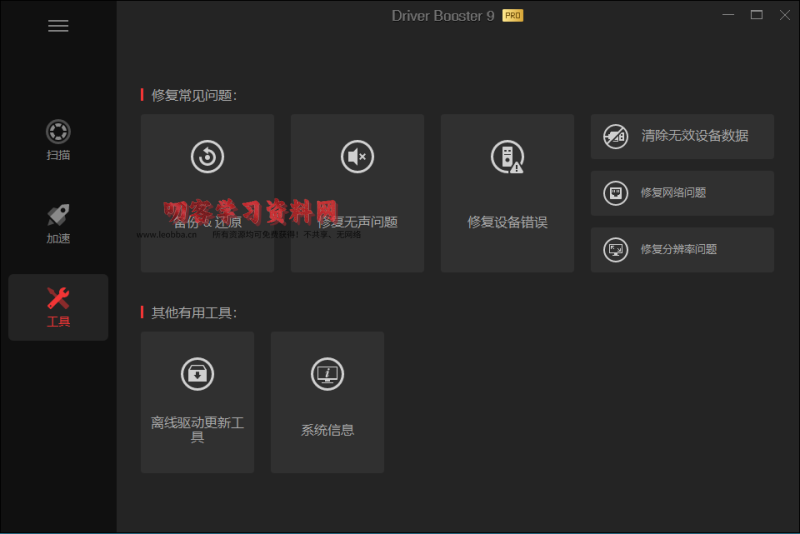Click the 修复无声问题 label
This screenshot has width=800, height=534.
357,222
